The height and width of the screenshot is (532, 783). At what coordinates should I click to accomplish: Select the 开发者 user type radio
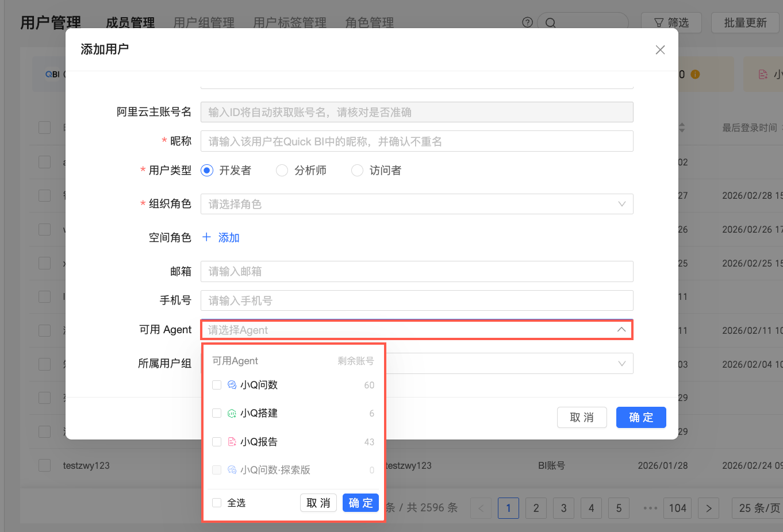207,171
